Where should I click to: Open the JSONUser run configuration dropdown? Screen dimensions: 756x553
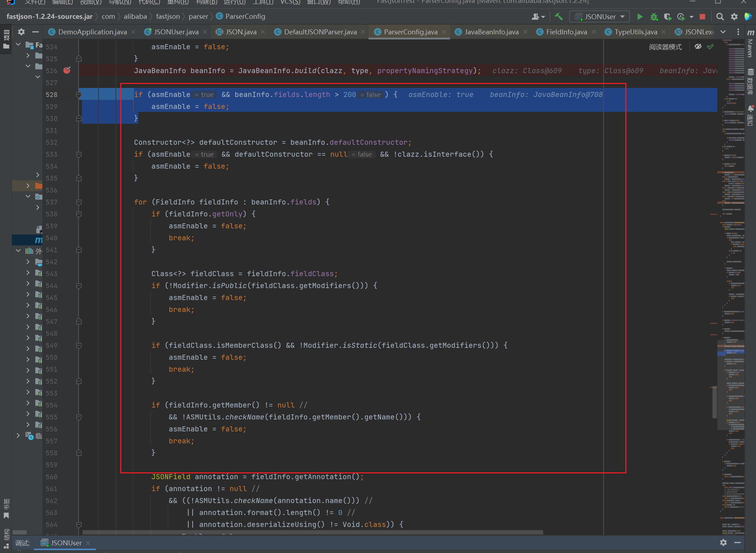pyautogui.click(x=600, y=17)
